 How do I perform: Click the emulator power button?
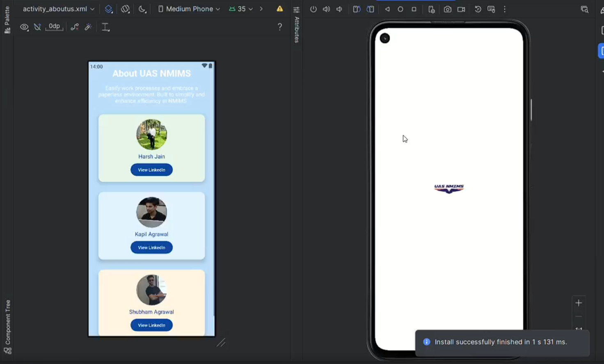[x=313, y=9]
